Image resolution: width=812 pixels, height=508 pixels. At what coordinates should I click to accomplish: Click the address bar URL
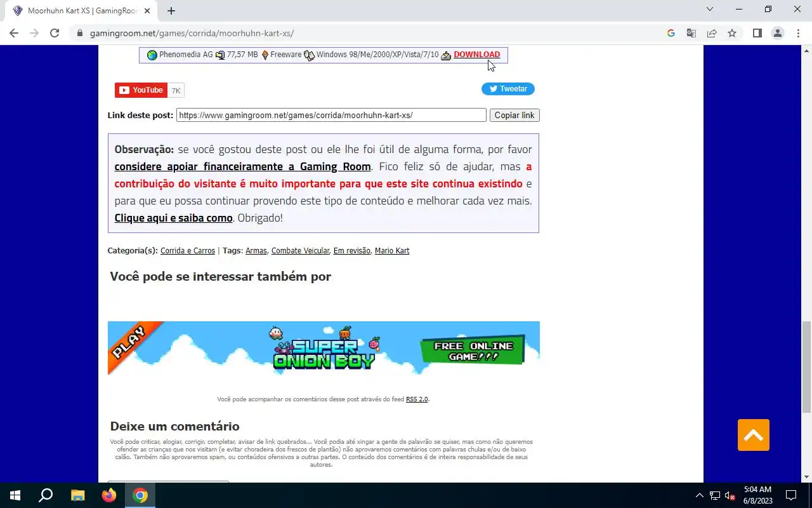pos(192,33)
